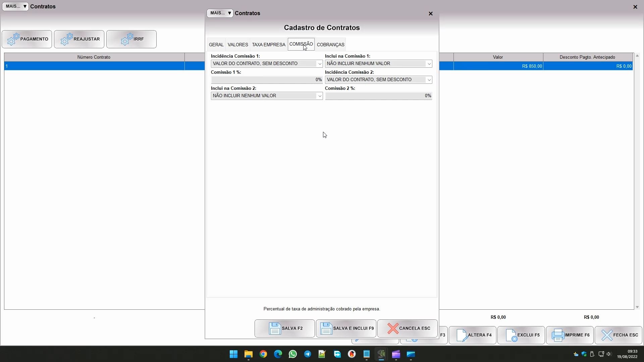Viewport: 644px width, 362px height.
Task: Click the SALVA F2 floppy disk icon
Action: [x=275, y=328]
